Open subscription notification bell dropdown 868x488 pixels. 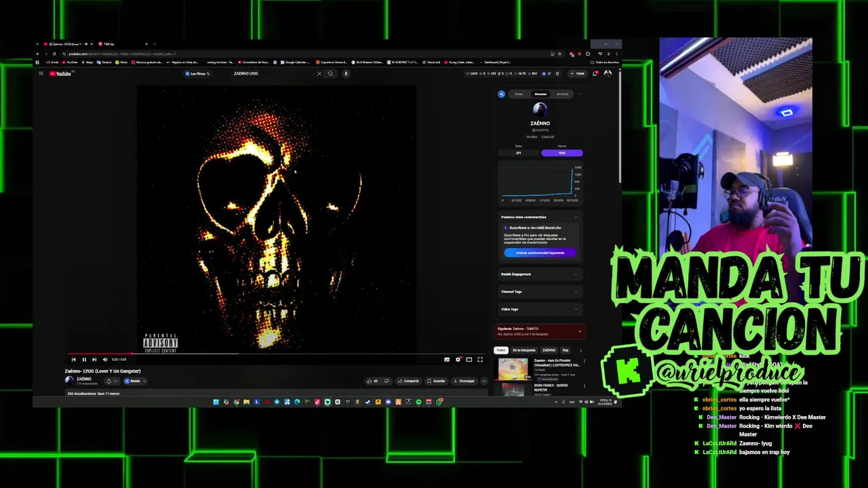coord(111,381)
